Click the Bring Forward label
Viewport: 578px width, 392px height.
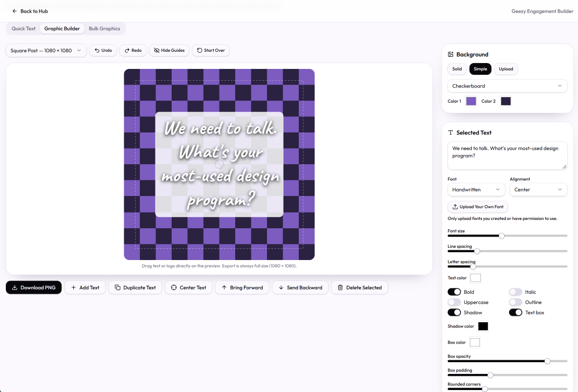click(x=246, y=288)
